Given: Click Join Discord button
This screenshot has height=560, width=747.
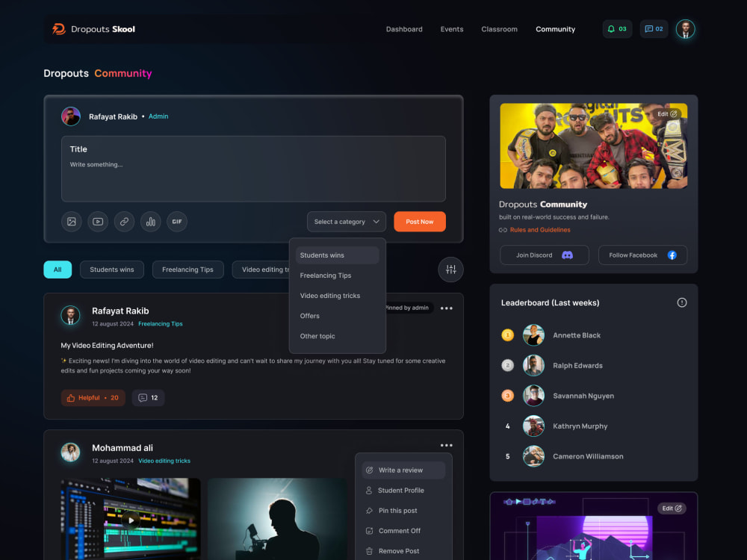Looking at the screenshot, I should coord(544,255).
